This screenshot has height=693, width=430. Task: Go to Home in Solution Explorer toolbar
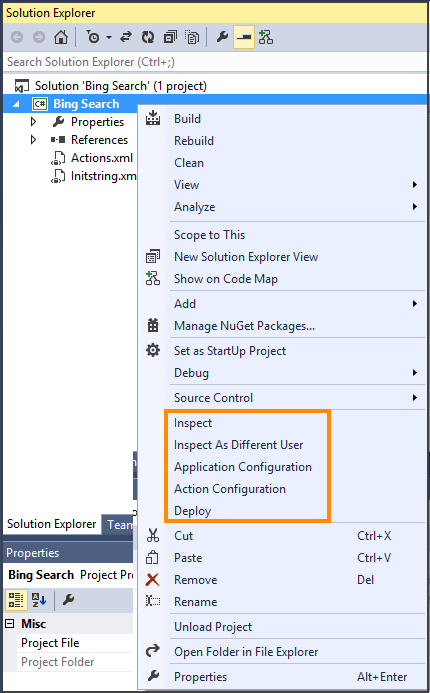click(61, 37)
